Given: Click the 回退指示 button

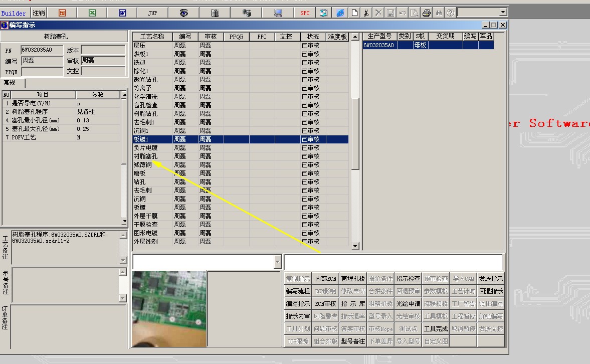Looking at the screenshot, I should [491, 291].
